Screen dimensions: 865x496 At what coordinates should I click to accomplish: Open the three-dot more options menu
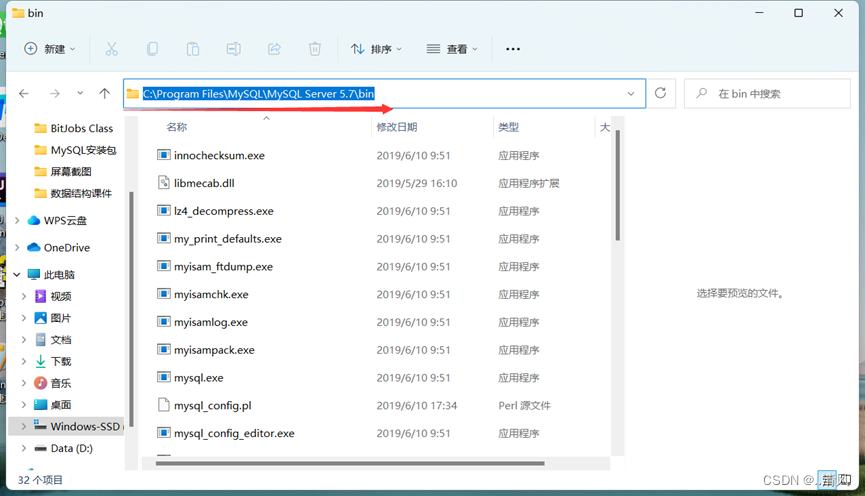[x=513, y=49]
